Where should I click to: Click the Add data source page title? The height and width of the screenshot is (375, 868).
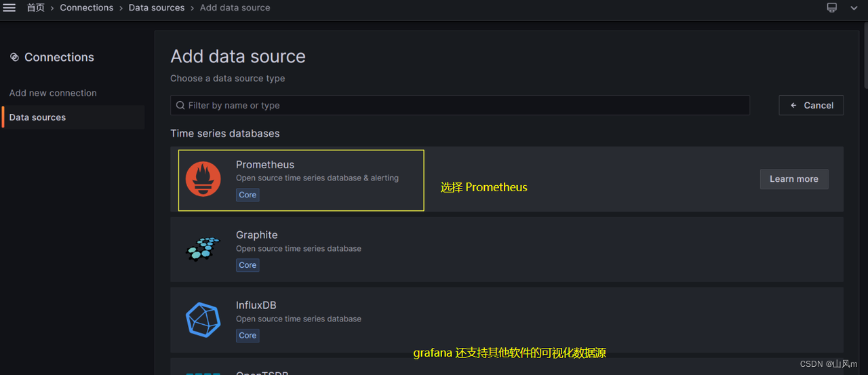[238, 56]
